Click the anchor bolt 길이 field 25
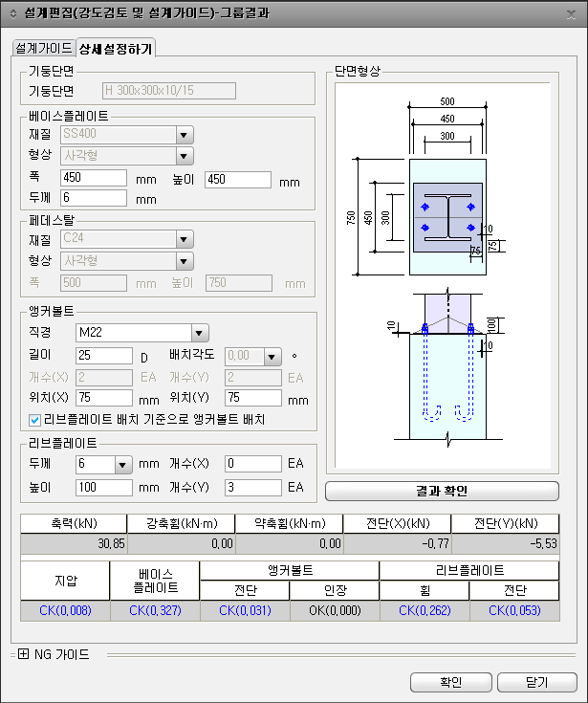The height and width of the screenshot is (703, 588). pos(104,356)
